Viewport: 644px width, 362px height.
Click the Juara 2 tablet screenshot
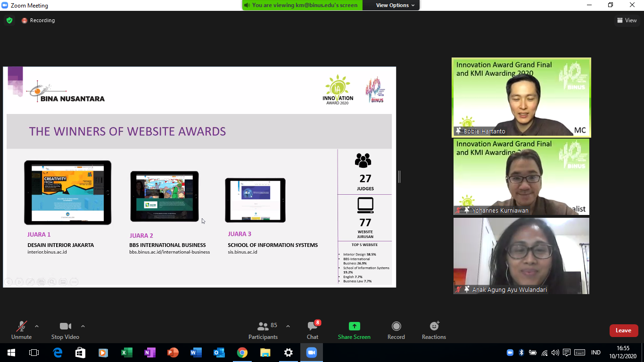click(165, 197)
